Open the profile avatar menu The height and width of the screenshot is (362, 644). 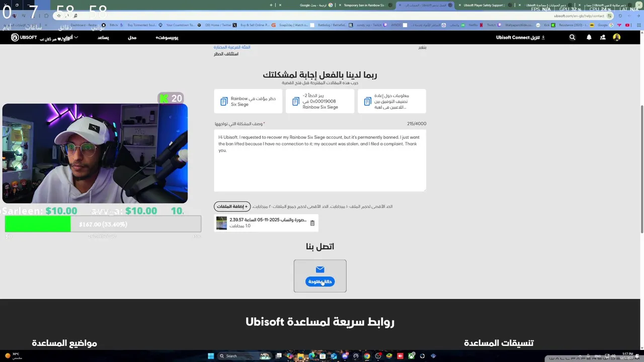click(617, 37)
